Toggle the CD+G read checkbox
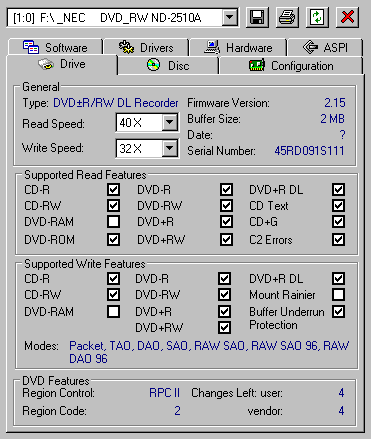This screenshot has height=439, width=371. pyautogui.click(x=338, y=221)
